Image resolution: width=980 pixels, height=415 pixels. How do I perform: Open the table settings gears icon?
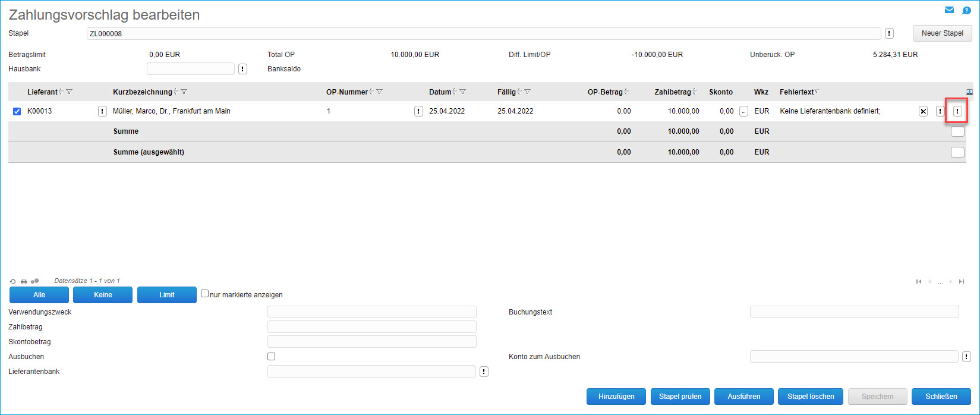coord(35,281)
